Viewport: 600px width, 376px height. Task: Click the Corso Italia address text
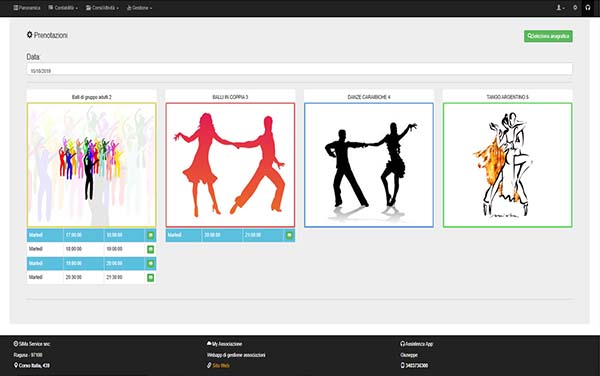34,365
